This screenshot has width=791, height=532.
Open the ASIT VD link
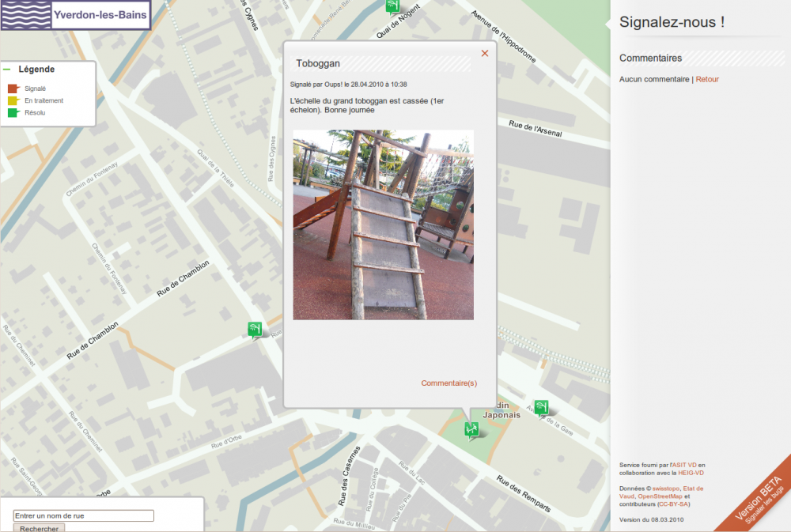pyautogui.click(x=683, y=465)
